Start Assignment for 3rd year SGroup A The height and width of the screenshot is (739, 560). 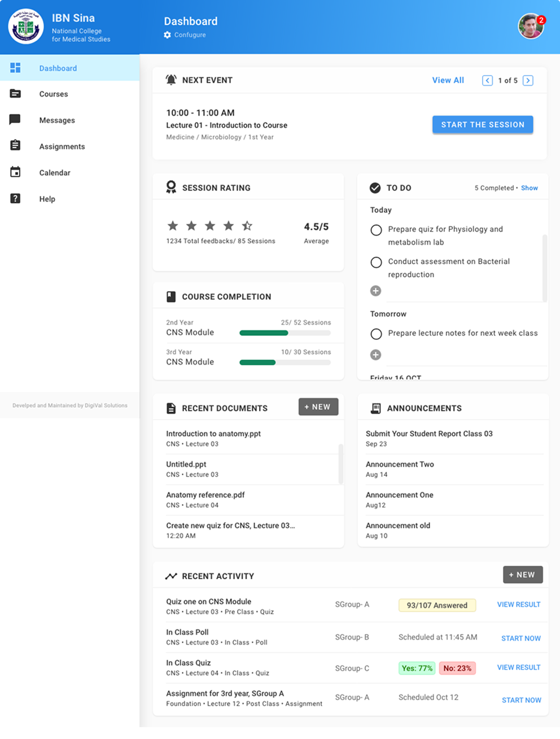coord(522,700)
